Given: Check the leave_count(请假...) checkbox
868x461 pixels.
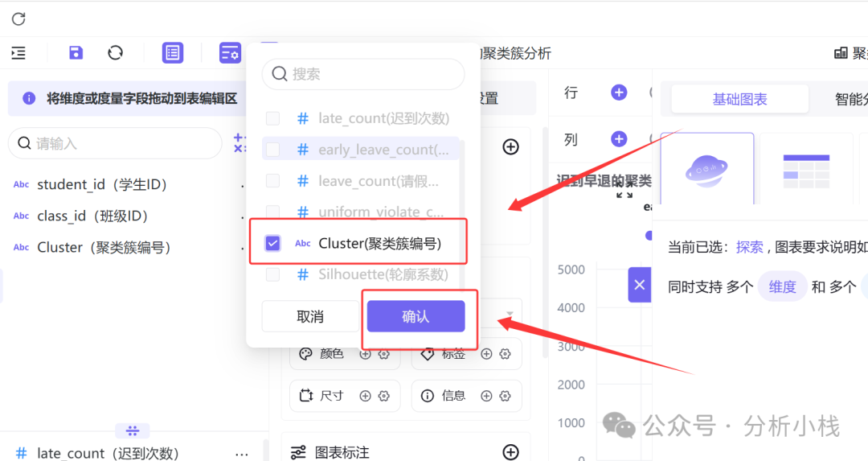Looking at the screenshot, I should pyautogui.click(x=273, y=181).
